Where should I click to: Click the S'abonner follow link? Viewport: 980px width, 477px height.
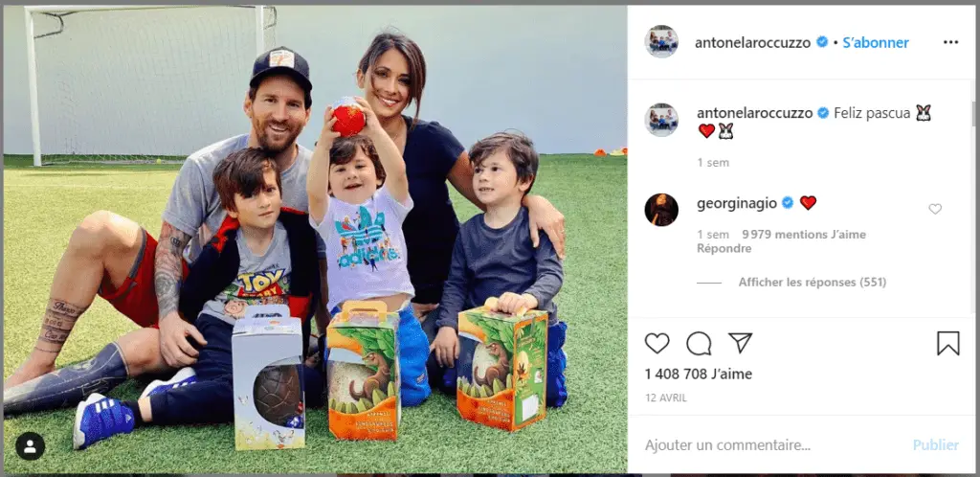876,42
